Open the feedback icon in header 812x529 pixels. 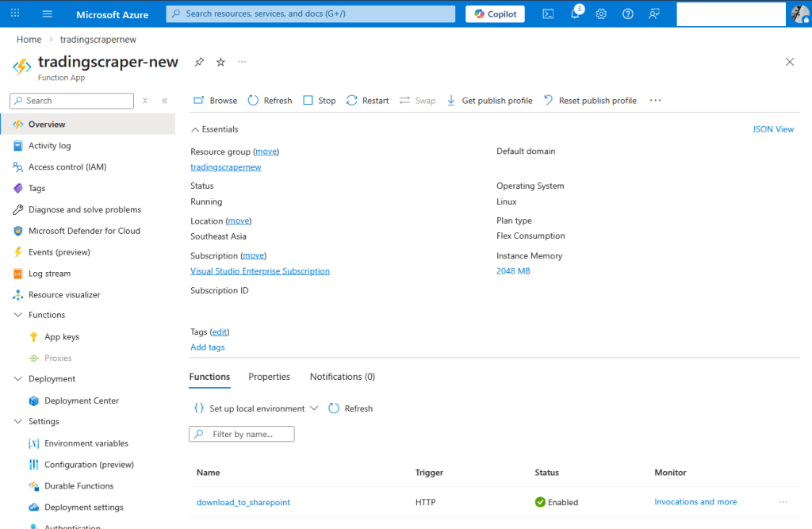coord(654,14)
